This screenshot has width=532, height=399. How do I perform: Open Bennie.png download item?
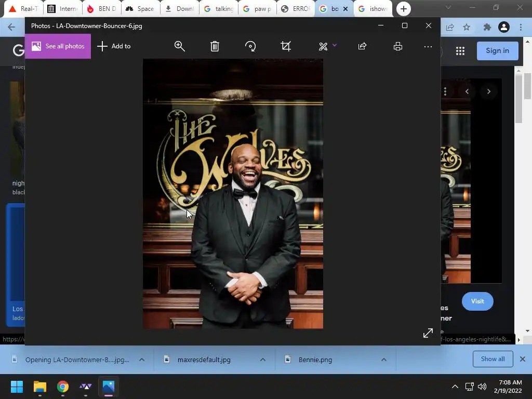click(x=315, y=360)
